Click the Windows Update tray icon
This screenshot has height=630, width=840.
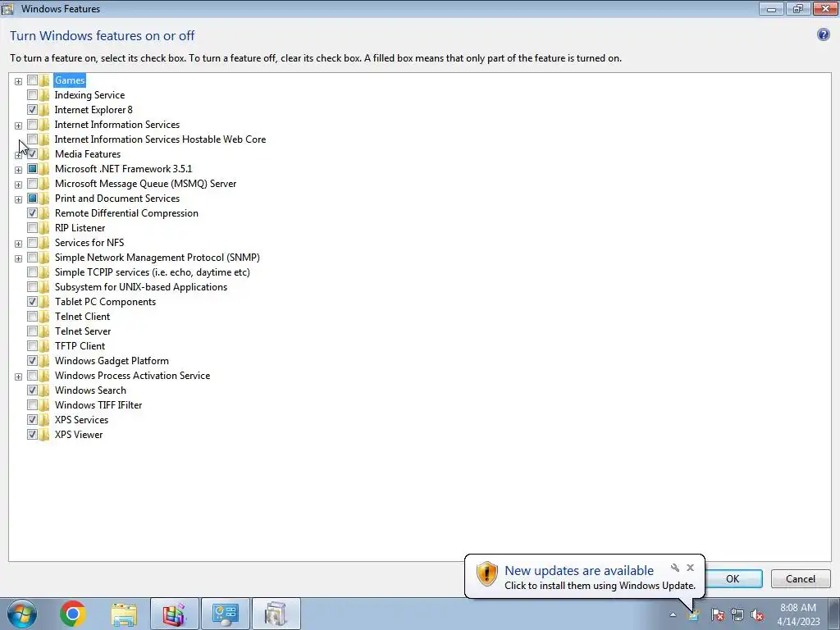694,614
